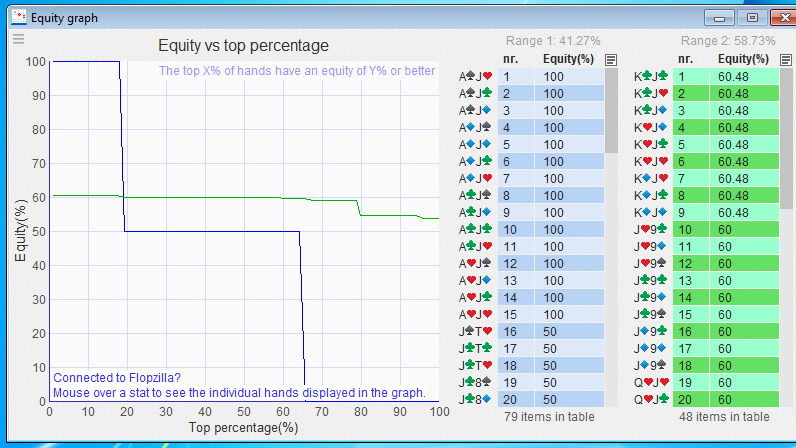Open the hamburger menu icon

[18, 39]
